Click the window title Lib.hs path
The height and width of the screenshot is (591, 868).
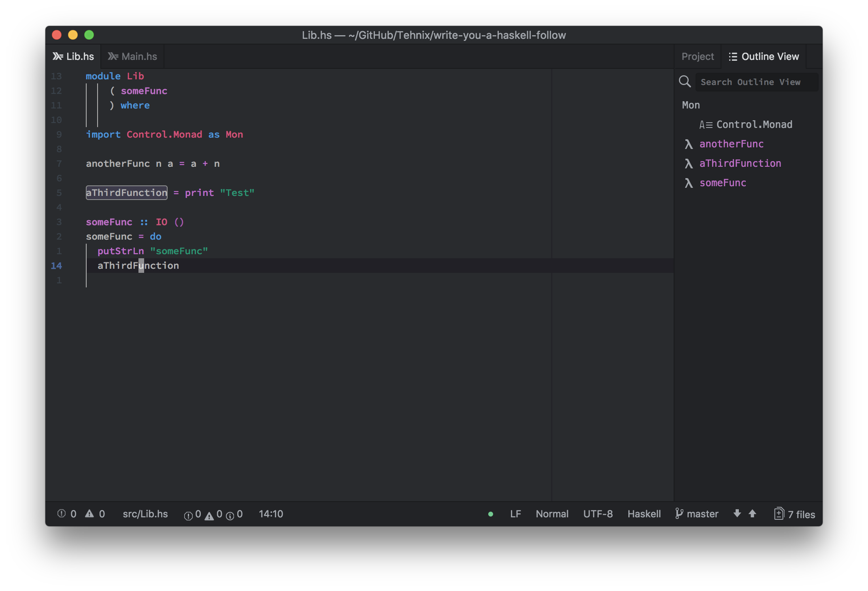click(434, 35)
